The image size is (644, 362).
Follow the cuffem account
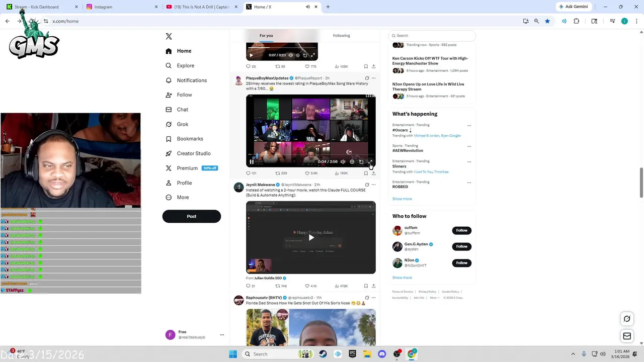pyautogui.click(x=461, y=230)
